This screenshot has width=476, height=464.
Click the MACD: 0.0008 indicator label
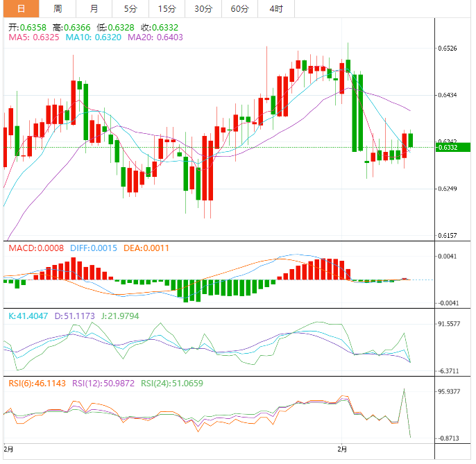pyautogui.click(x=35, y=248)
